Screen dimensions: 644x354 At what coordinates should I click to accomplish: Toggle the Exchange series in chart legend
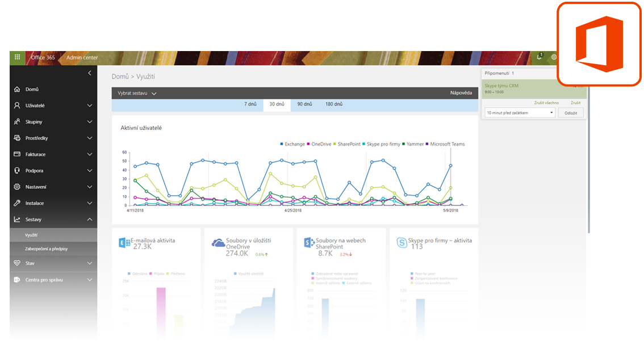tap(292, 144)
